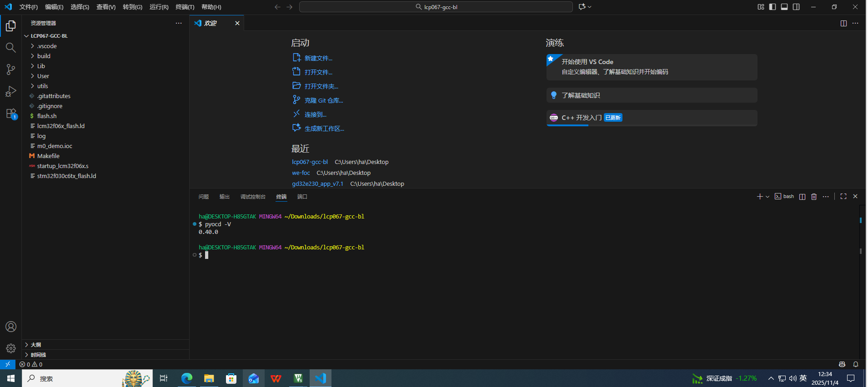Open the Source Control view

tap(10, 69)
